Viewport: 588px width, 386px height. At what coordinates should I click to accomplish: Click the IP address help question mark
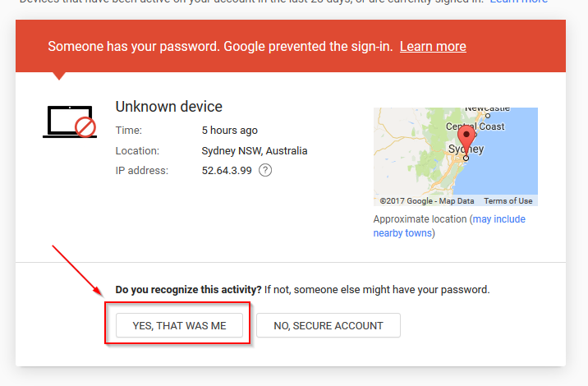point(265,171)
